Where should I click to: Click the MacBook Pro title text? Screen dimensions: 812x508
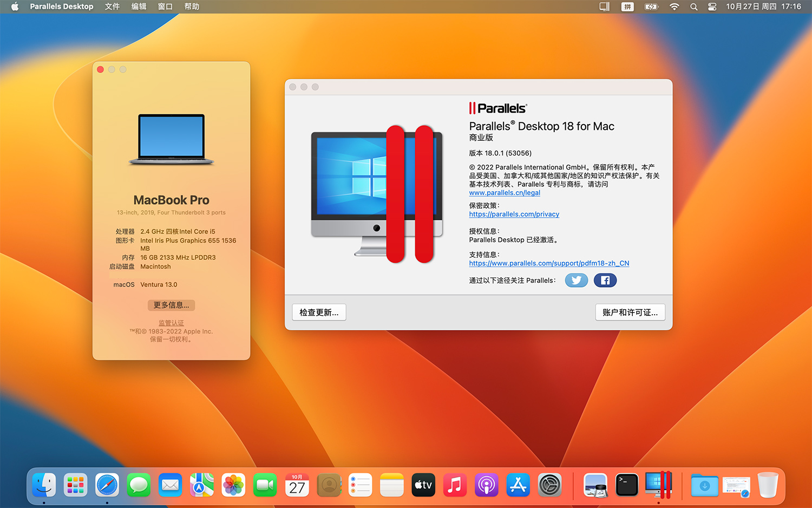pyautogui.click(x=171, y=200)
